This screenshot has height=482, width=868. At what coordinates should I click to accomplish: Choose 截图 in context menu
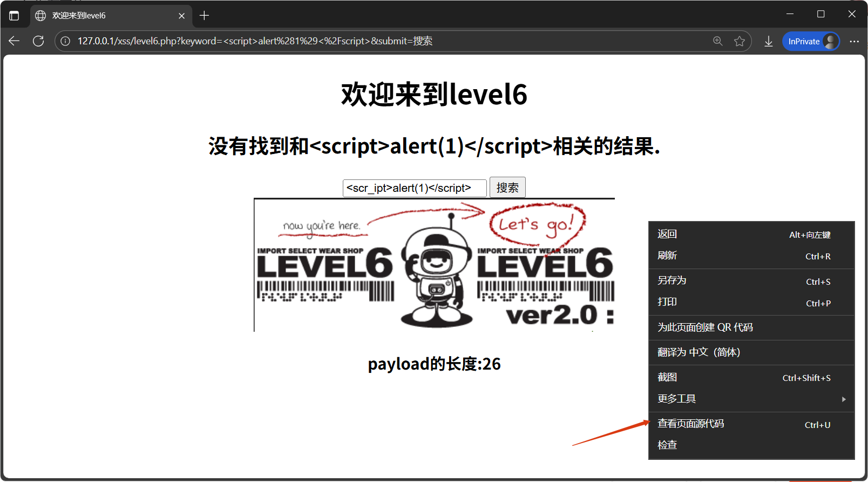tap(751, 378)
